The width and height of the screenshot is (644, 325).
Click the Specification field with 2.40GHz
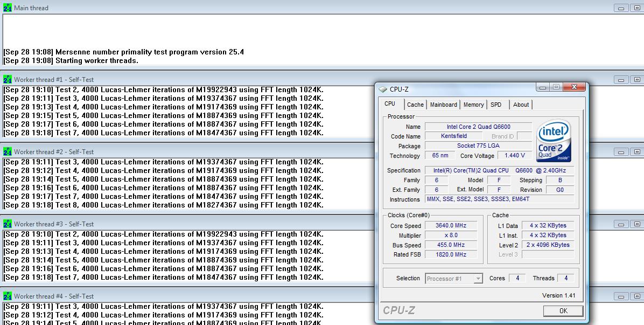500,170
